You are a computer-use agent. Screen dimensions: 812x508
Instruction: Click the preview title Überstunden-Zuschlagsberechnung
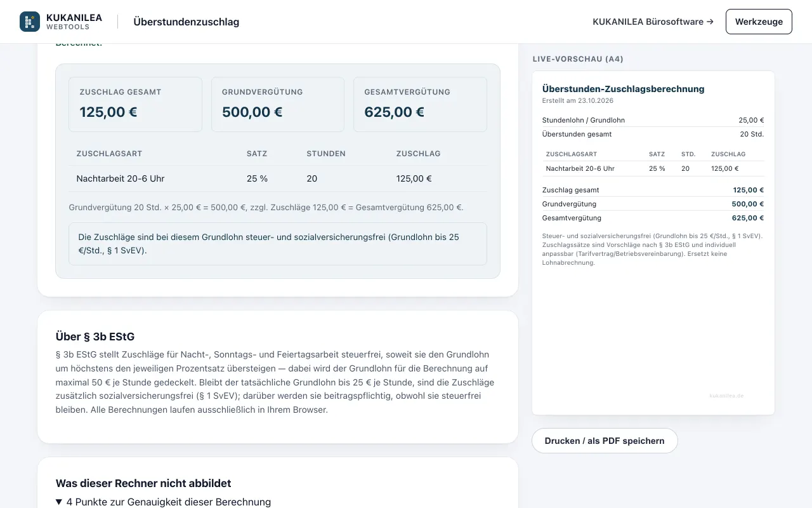pyautogui.click(x=623, y=89)
